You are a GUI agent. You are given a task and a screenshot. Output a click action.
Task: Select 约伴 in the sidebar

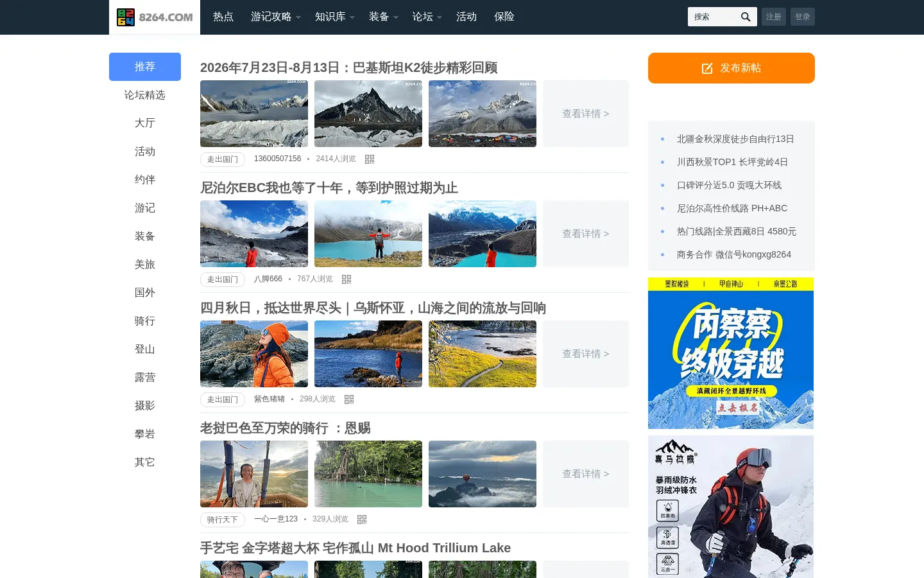point(145,180)
